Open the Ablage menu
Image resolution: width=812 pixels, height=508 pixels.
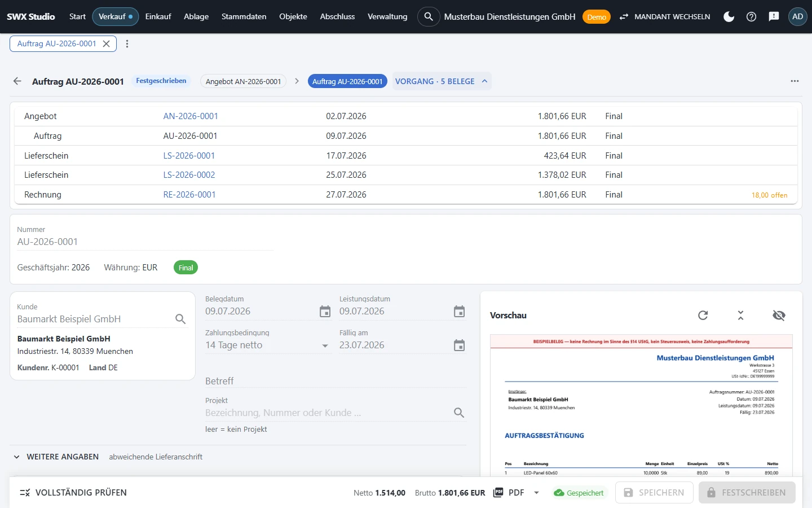tap(196, 17)
